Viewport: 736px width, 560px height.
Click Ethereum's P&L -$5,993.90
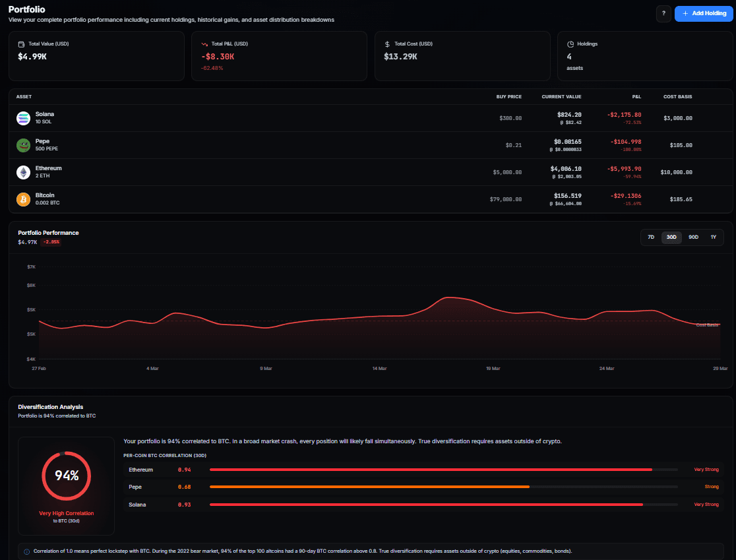(x=624, y=169)
